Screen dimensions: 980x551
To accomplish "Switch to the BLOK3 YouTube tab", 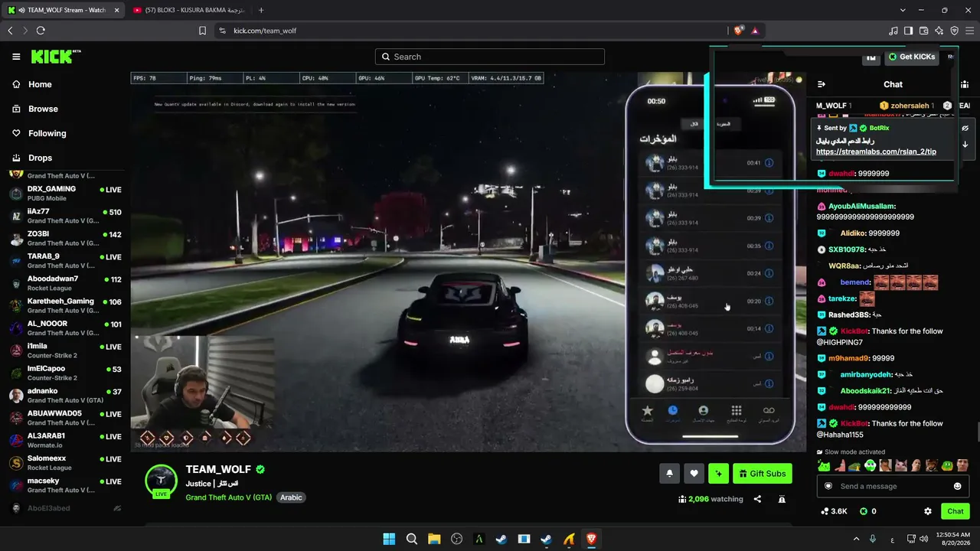I will point(188,10).
